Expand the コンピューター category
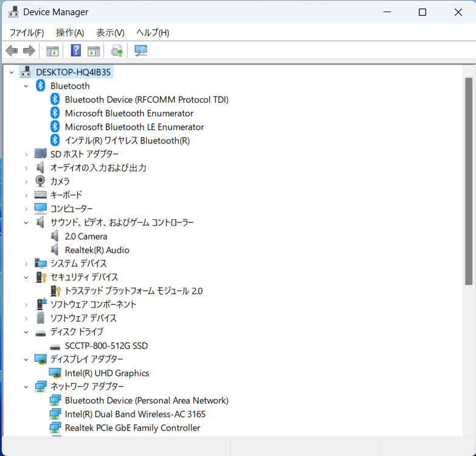This screenshot has width=476, height=456. pyautogui.click(x=26, y=209)
